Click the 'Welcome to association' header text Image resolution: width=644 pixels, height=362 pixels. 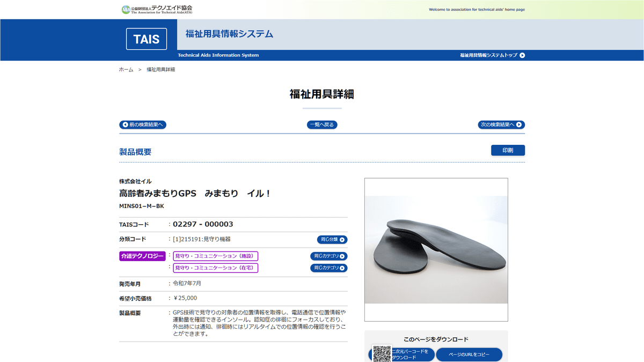pos(477,10)
